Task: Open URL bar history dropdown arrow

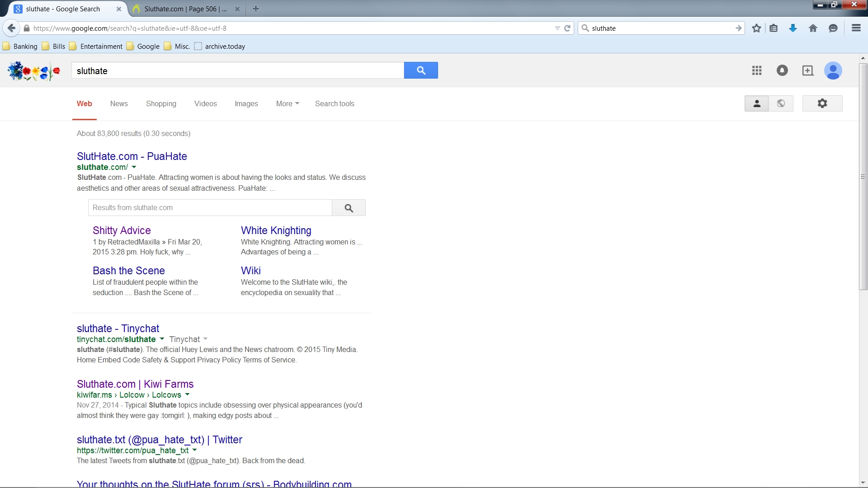Action: click(x=557, y=28)
